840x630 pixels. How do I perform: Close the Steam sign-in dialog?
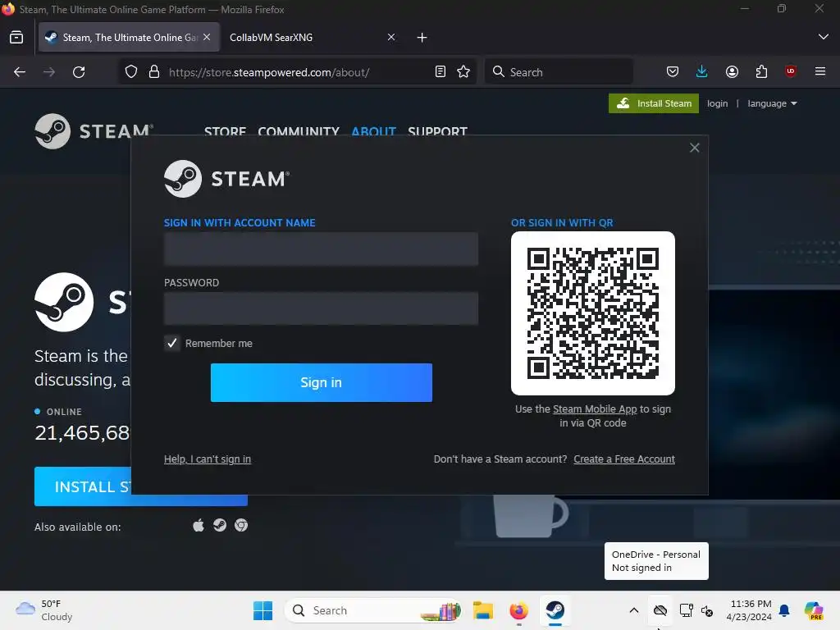click(x=694, y=148)
